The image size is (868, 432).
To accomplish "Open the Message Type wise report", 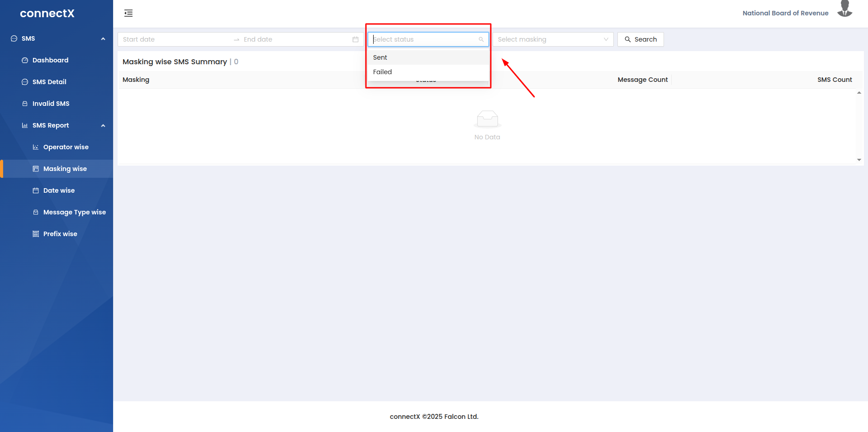I will point(74,212).
